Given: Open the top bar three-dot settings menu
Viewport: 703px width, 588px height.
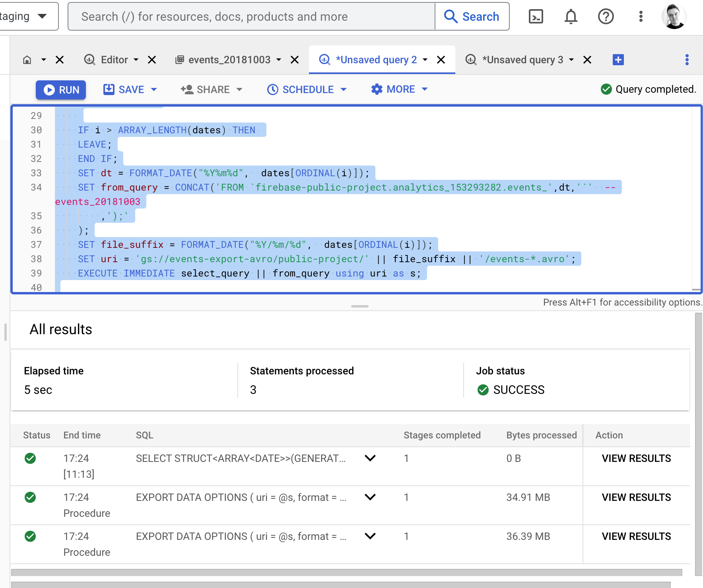Looking at the screenshot, I should tap(641, 17).
